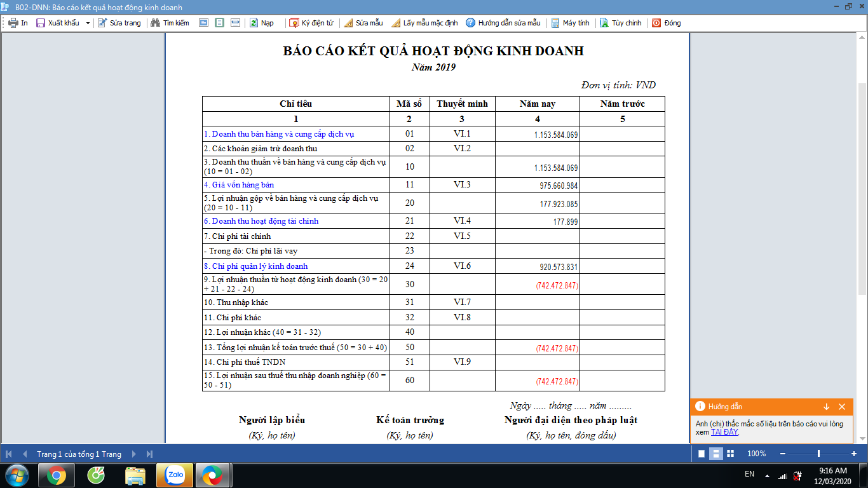Click the Nạp refresh icon
868x488 pixels.
click(x=254, y=23)
